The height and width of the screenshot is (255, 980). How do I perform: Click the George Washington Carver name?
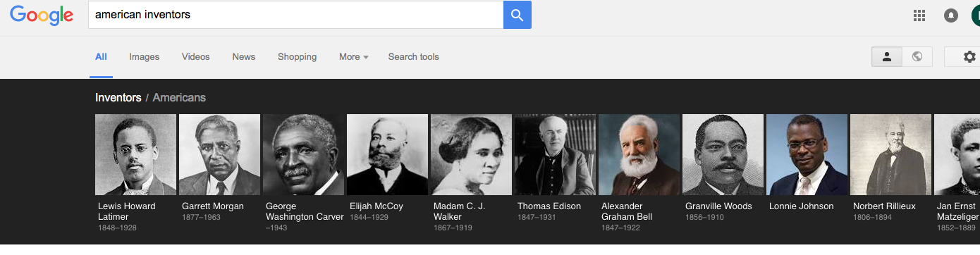click(305, 211)
